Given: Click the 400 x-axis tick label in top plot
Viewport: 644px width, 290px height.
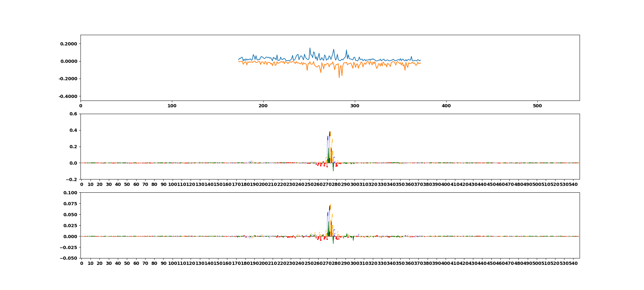Looking at the screenshot, I should [446, 106].
